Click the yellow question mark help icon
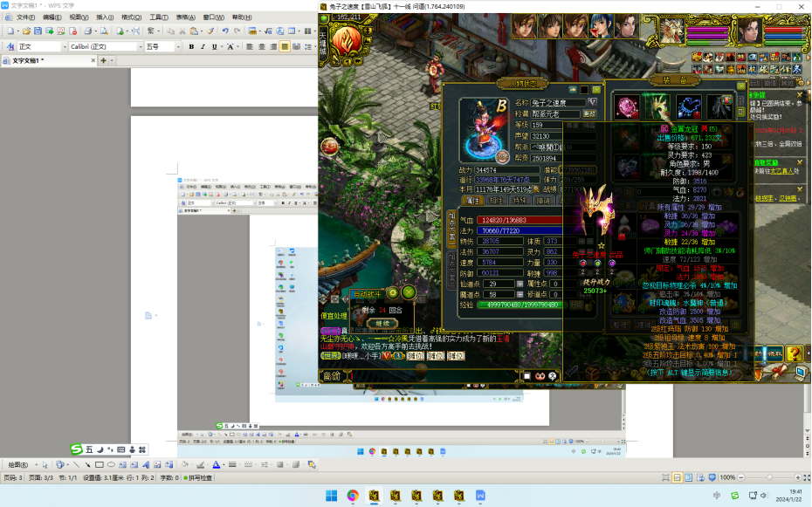The height and width of the screenshot is (507, 812). [794, 353]
